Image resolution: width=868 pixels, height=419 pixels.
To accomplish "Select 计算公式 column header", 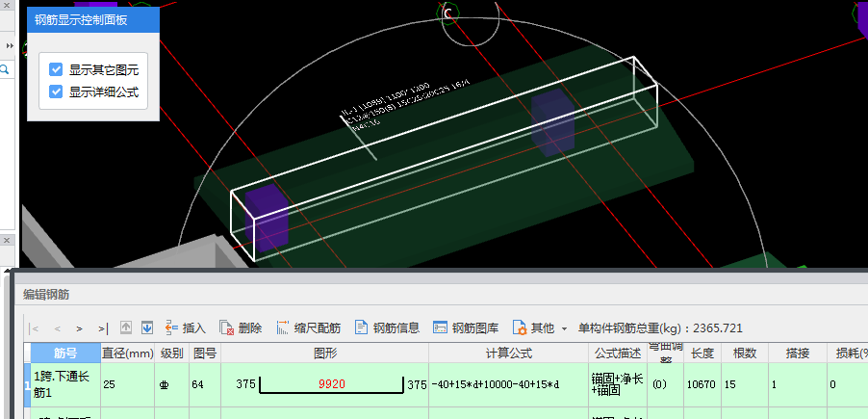I will pos(508,354).
